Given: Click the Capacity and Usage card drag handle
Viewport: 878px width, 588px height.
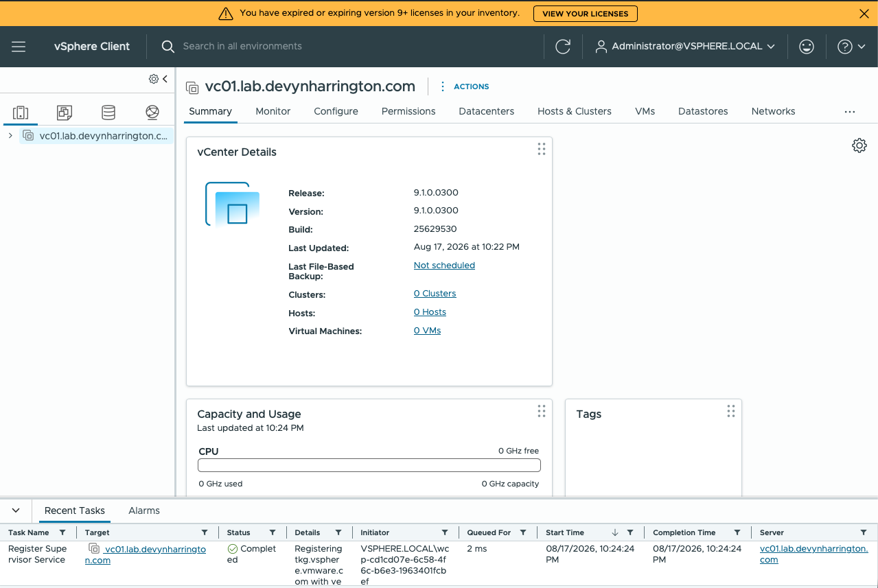Looking at the screenshot, I should (x=542, y=411).
